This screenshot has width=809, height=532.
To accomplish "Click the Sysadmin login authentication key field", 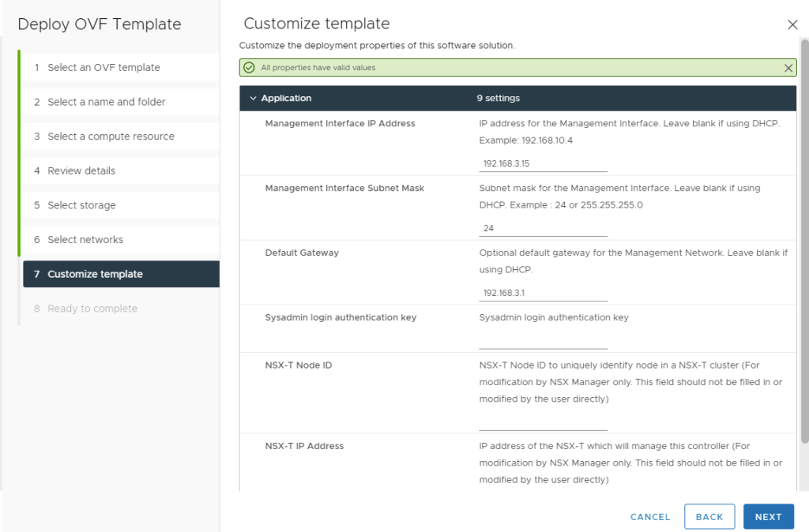I will 543,341.
